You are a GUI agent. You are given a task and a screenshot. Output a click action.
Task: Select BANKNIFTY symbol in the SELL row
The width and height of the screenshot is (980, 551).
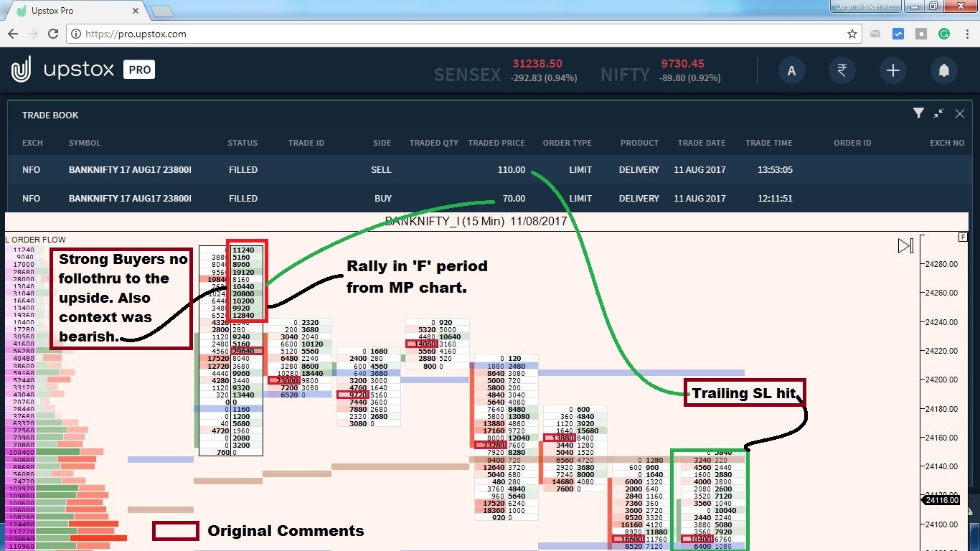point(130,170)
